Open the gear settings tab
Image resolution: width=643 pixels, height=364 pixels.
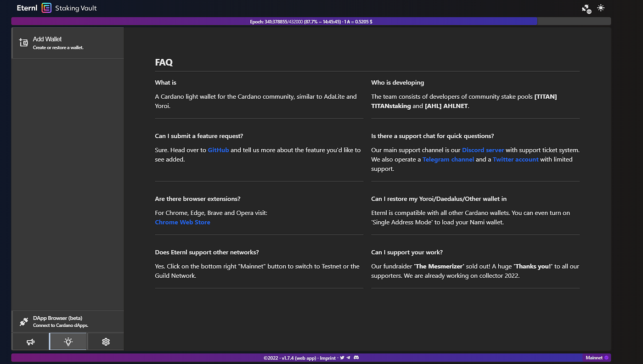(106, 342)
